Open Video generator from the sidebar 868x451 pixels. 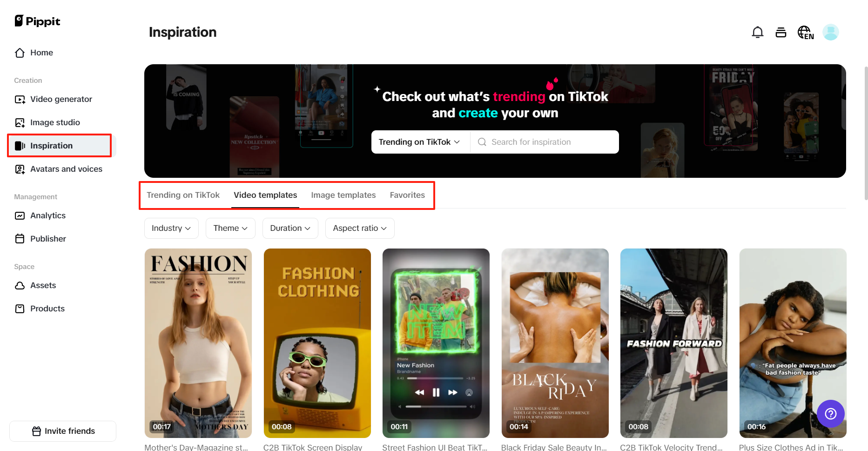[60, 99]
